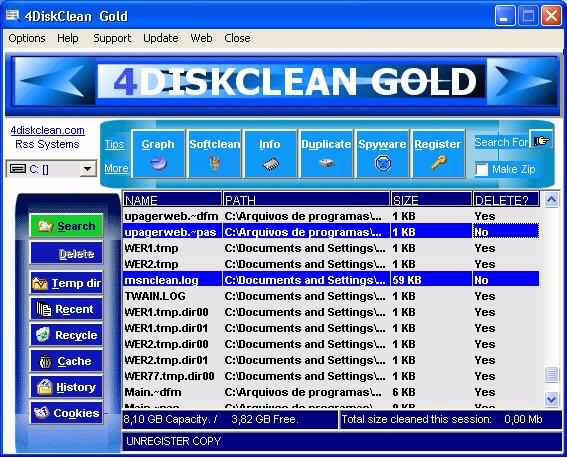
Task: Toggle the Make Zip checkbox
Action: (x=482, y=169)
